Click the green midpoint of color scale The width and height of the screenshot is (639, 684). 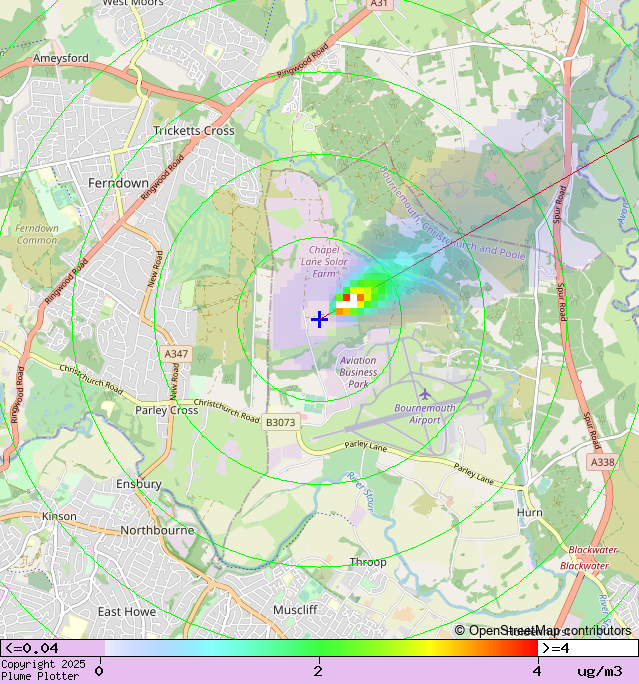(320, 648)
